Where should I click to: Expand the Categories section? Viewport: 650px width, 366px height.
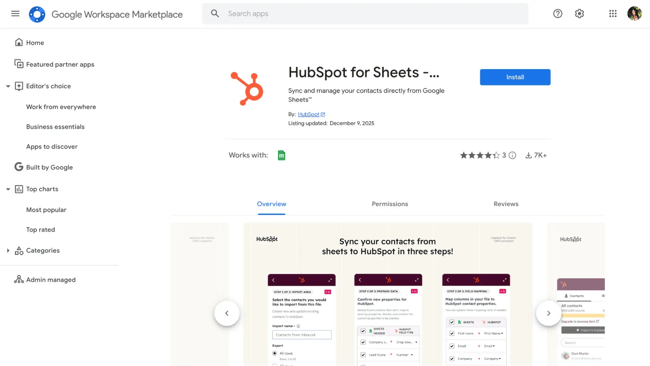[x=8, y=250]
